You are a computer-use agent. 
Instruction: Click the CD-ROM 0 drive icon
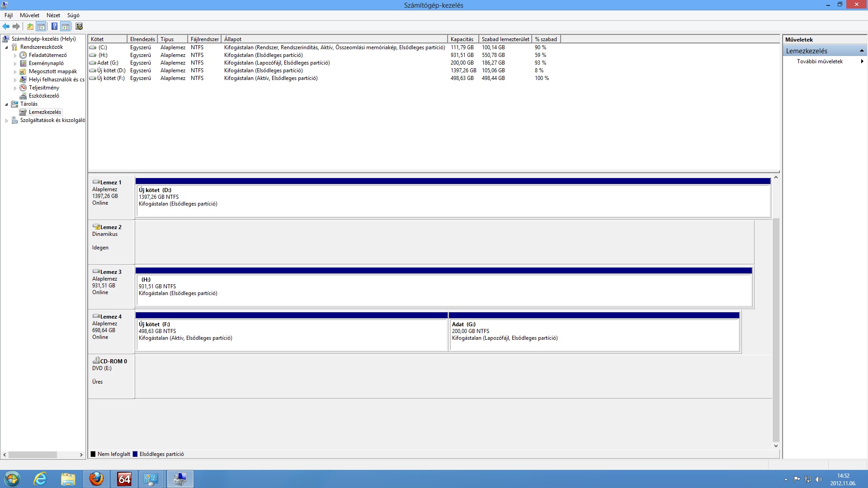point(96,361)
